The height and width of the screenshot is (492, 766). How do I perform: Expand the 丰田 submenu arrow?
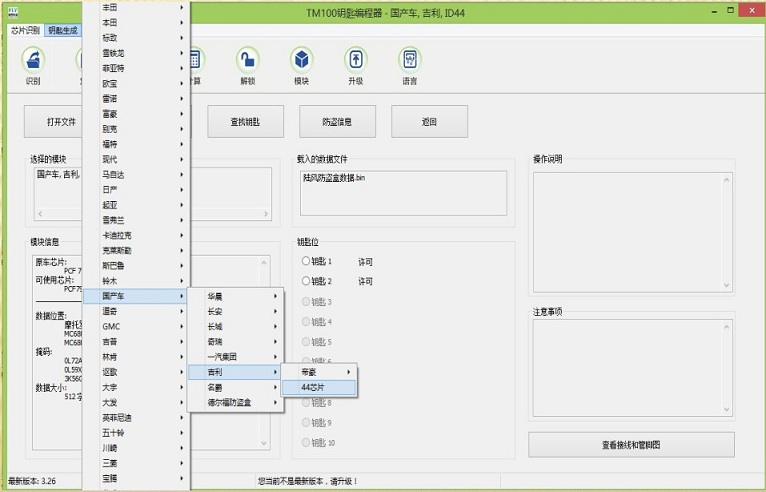(x=181, y=7)
